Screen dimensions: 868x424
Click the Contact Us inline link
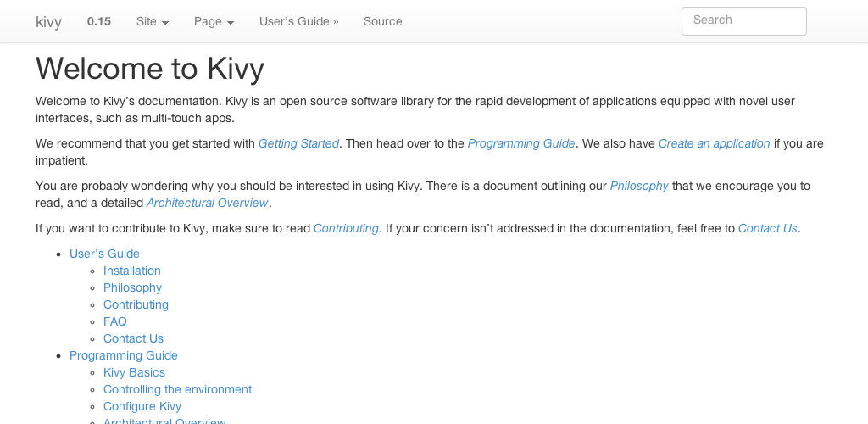click(x=767, y=228)
